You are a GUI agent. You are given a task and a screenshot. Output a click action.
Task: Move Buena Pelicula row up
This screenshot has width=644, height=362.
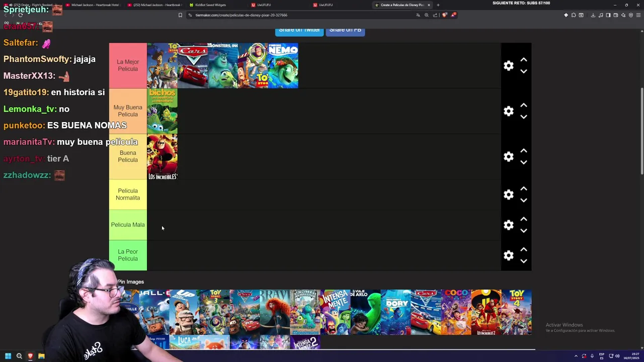click(524, 150)
